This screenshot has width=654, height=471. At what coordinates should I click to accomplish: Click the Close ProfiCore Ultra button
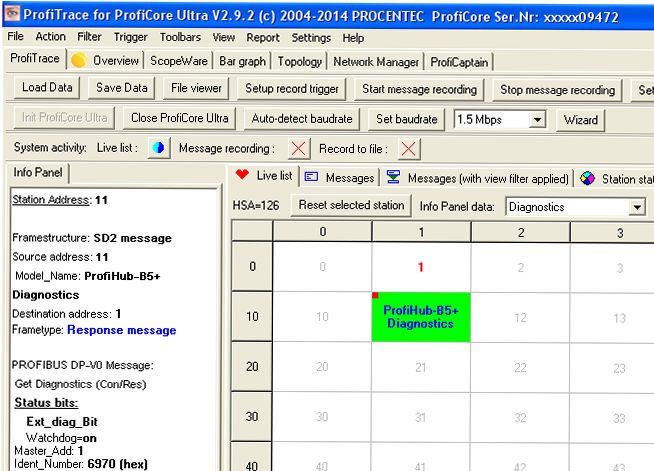pyautogui.click(x=179, y=118)
